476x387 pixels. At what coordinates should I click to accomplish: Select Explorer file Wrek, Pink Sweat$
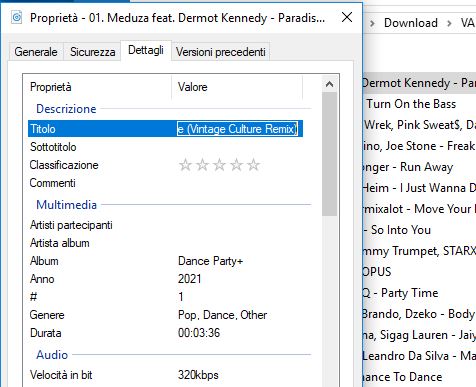point(419,125)
